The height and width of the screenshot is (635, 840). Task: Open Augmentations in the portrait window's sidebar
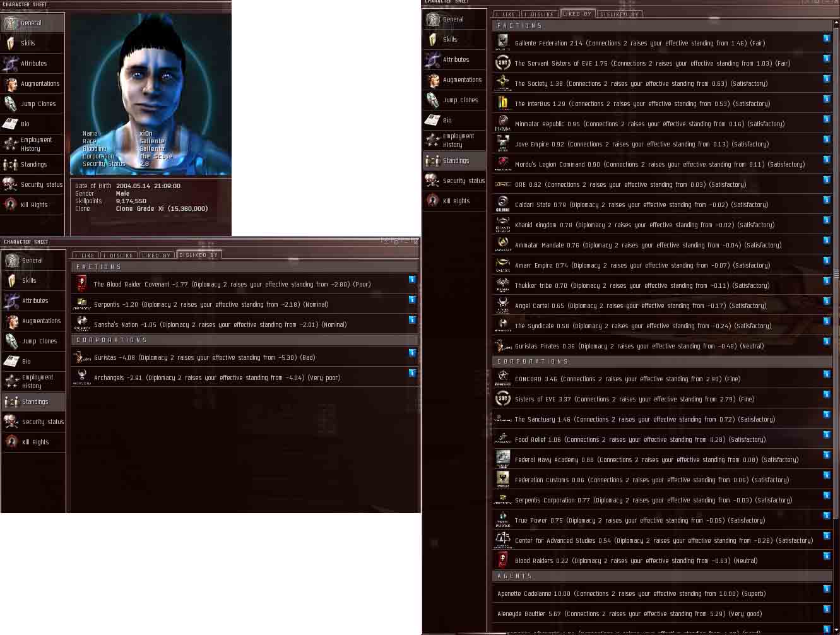tap(32, 83)
